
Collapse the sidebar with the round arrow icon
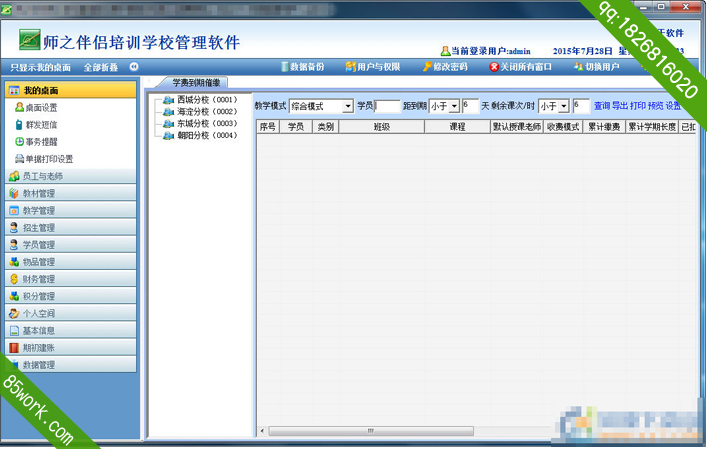click(x=134, y=67)
